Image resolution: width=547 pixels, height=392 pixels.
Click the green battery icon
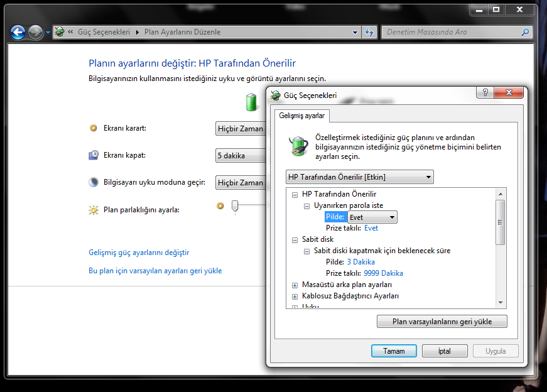tap(251, 102)
